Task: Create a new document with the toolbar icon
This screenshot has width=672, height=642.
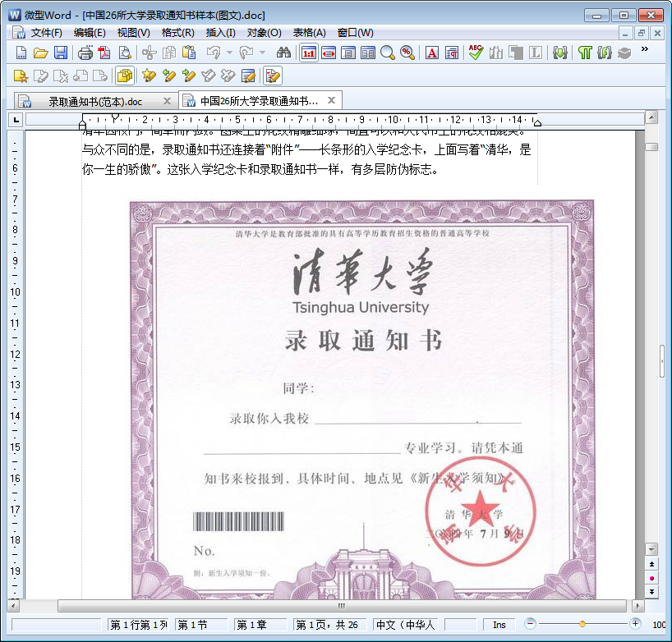Action: coord(21,53)
